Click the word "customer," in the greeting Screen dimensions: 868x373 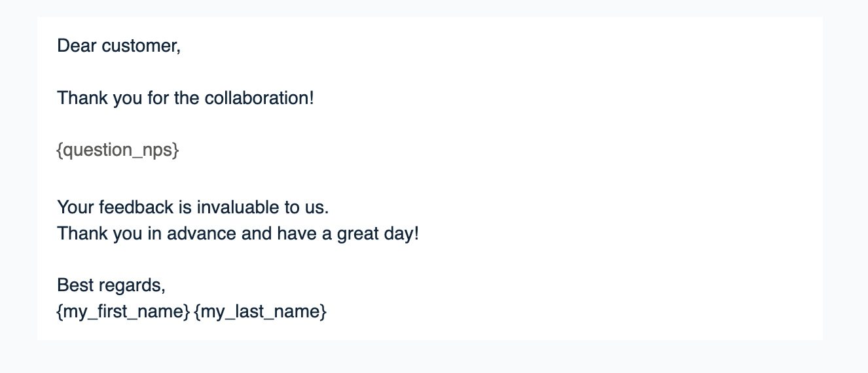click(141, 46)
